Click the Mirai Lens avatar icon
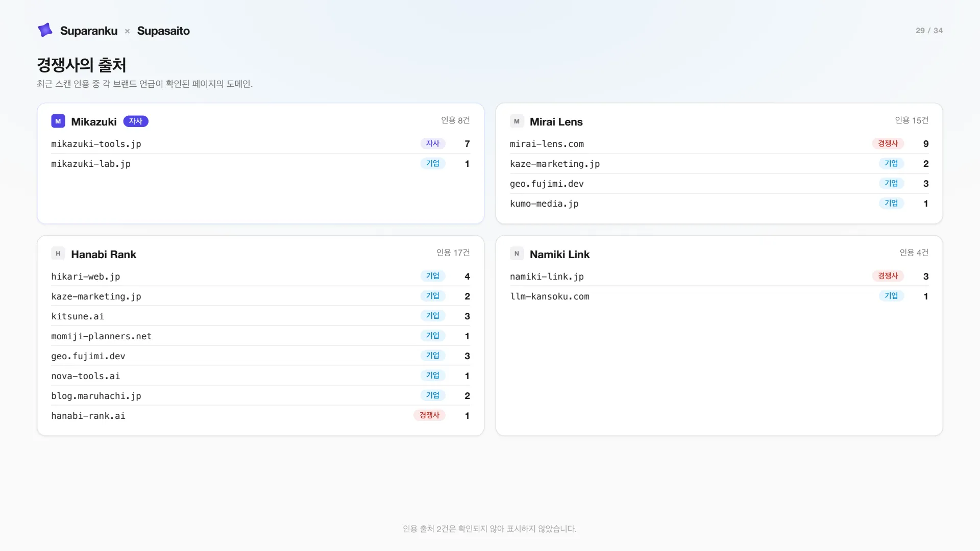The image size is (980, 551). pos(517,121)
